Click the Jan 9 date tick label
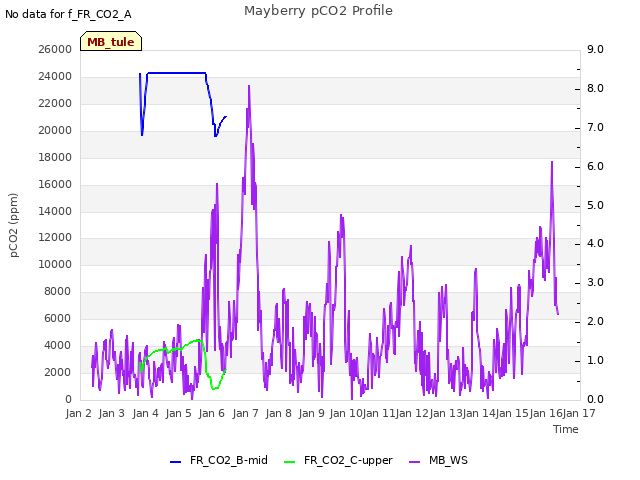The width and height of the screenshot is (640, 480). [312, 413]
